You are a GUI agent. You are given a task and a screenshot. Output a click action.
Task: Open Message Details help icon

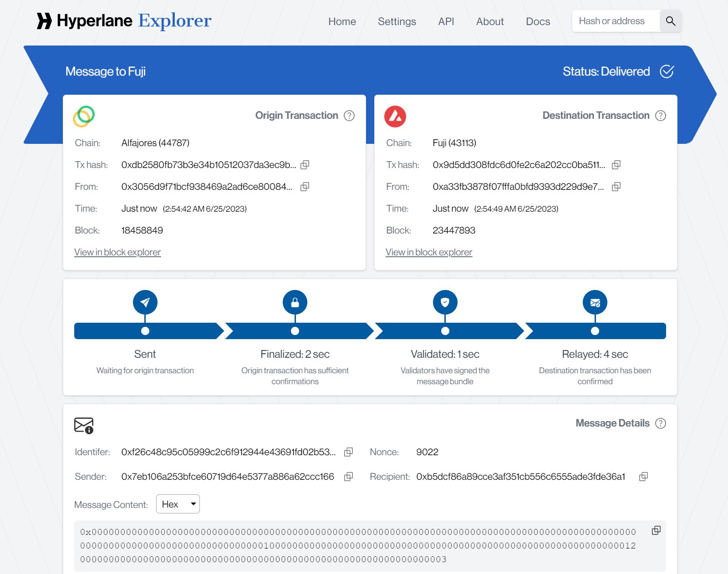[661, 423]
